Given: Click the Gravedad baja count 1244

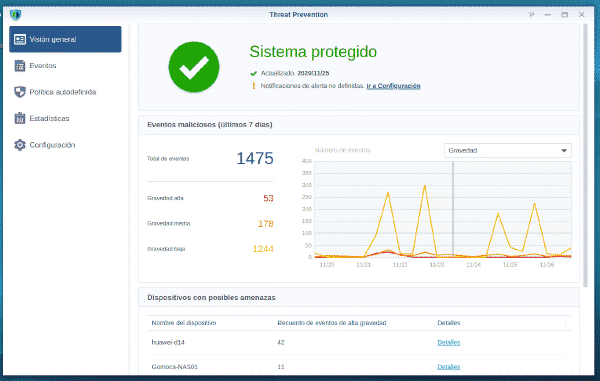Looking at the screenshot, I should tap(263, 249).
